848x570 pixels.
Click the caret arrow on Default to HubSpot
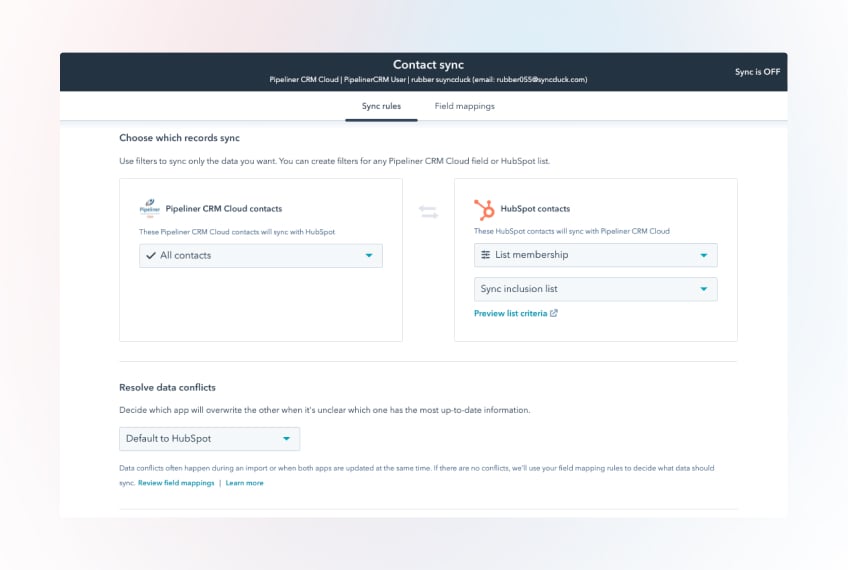[x=286, y=438]
